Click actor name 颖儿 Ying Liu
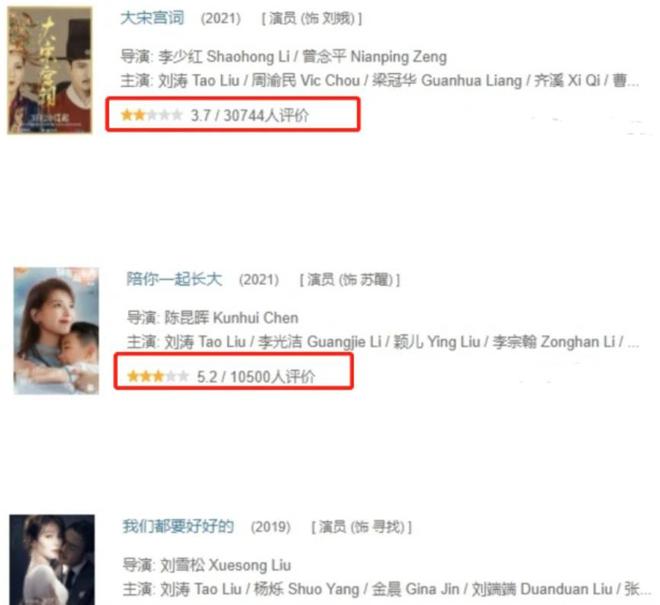 (437, 341)
